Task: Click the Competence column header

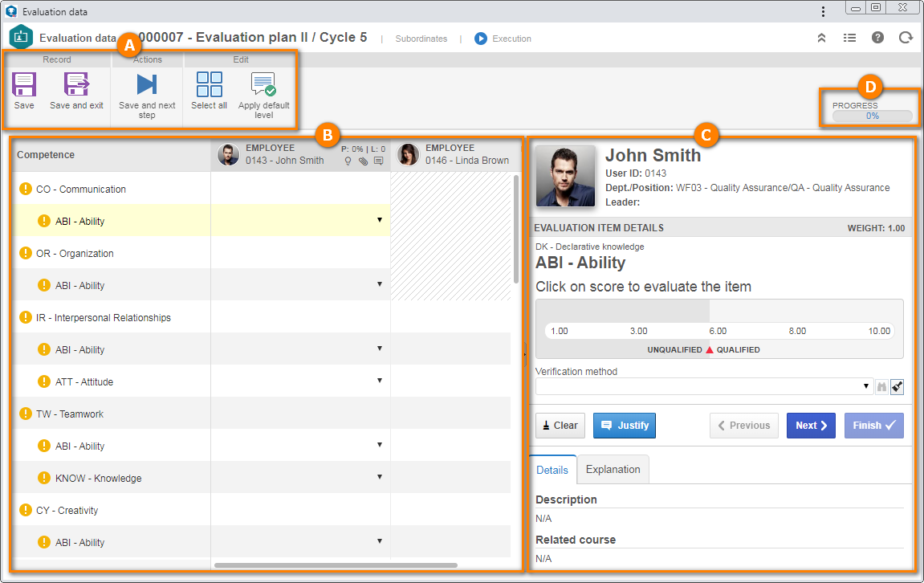Action: pyautogui.click(x=112, y=154)
